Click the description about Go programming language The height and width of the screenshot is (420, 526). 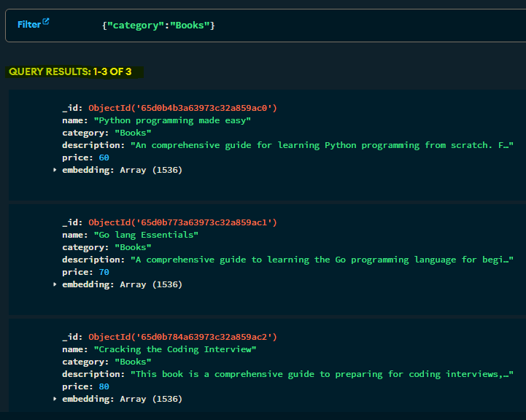click(x=321, y=260)
